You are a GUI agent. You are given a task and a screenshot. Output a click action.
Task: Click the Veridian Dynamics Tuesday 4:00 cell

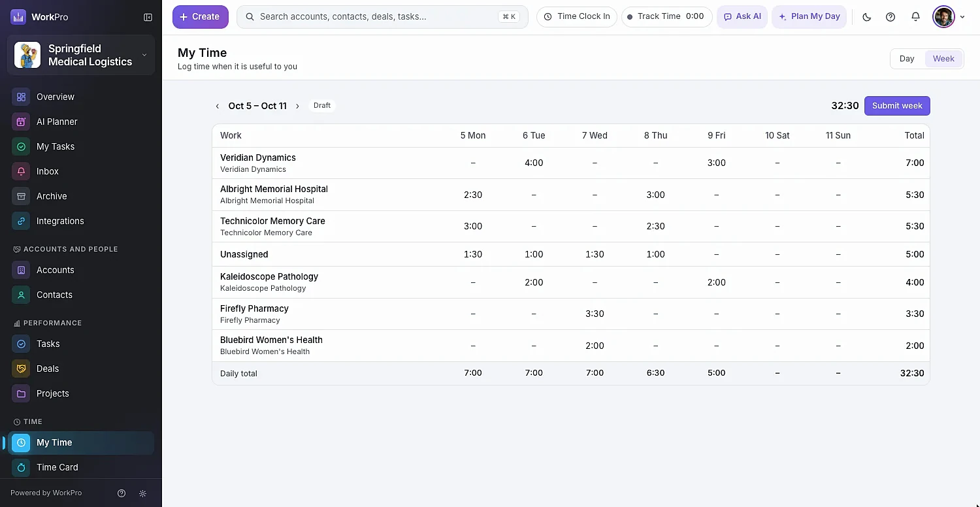point(534,163)
